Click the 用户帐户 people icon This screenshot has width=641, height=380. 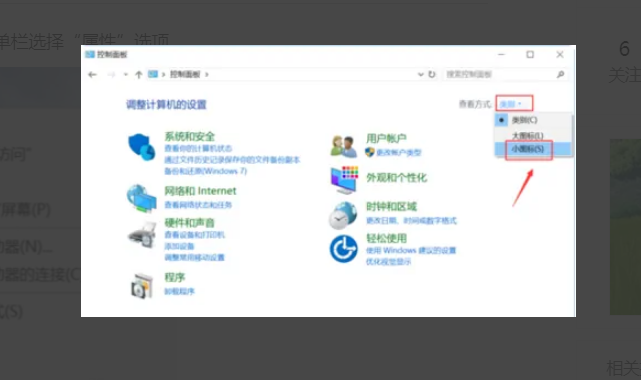[343, 146]
